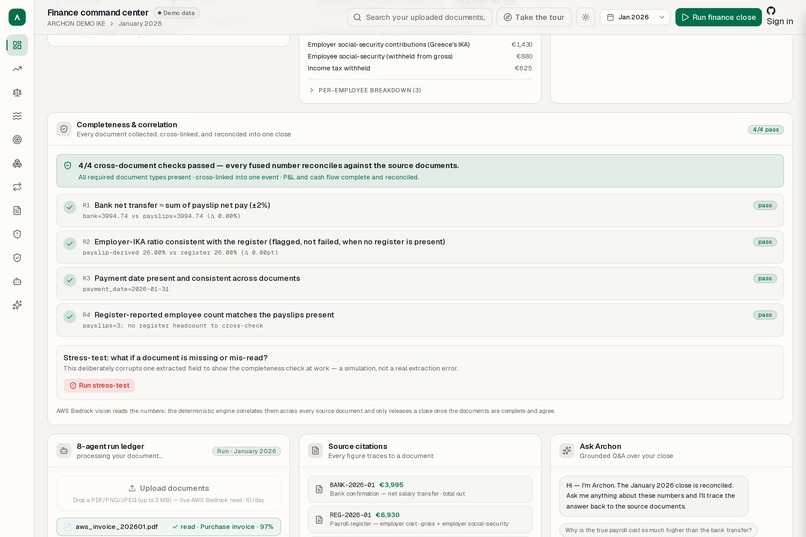Expand the Per-employee breakdown section

click(365, 90)
